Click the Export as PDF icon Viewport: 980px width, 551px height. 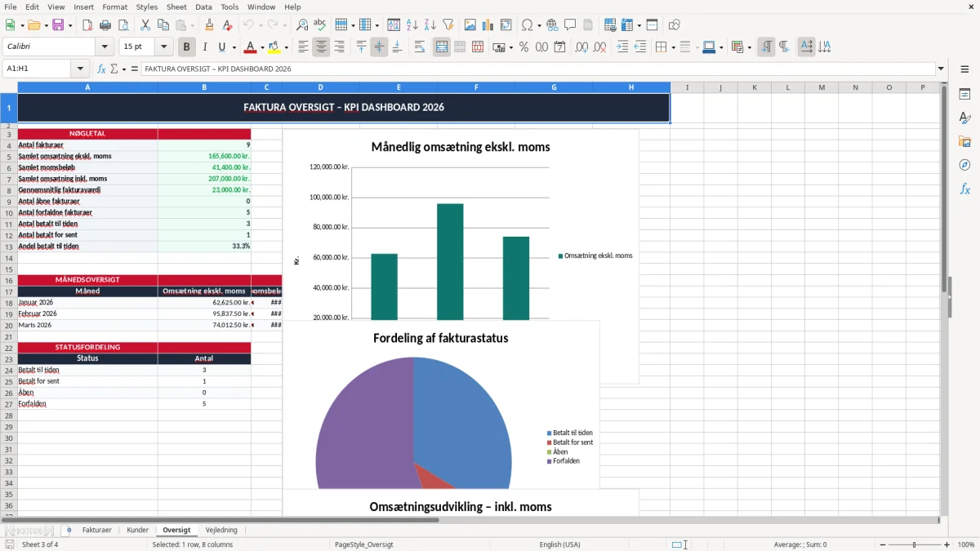87,25
